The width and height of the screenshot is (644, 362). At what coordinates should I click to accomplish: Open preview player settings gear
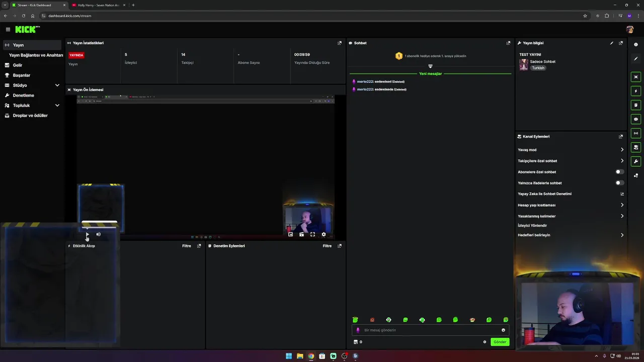[x=324, y=234]
